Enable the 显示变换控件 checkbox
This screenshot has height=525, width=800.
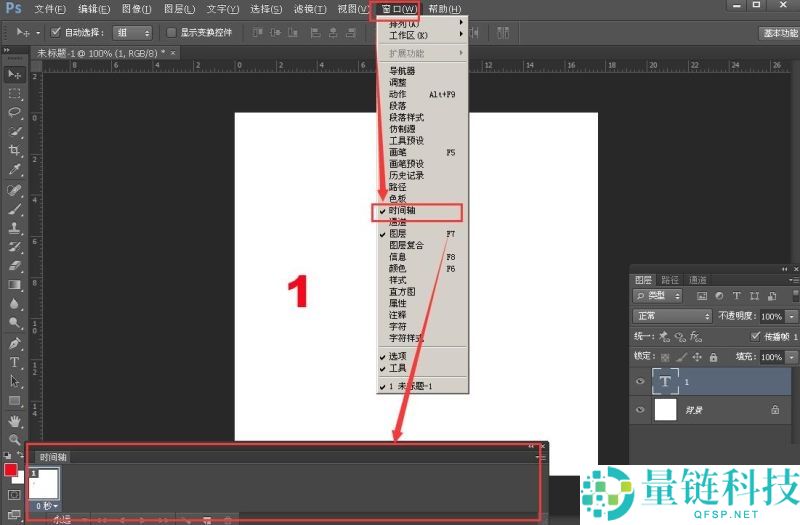pyautogui.click(x=171, y=32)
